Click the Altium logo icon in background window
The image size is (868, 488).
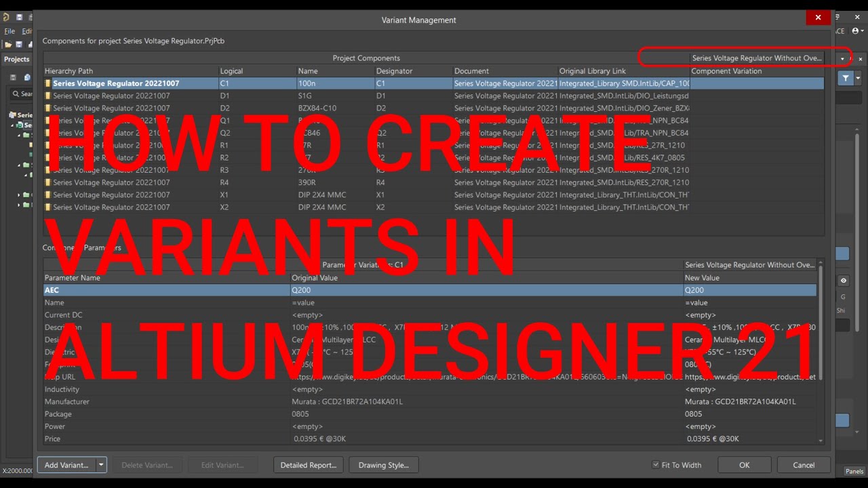(6, 17)
